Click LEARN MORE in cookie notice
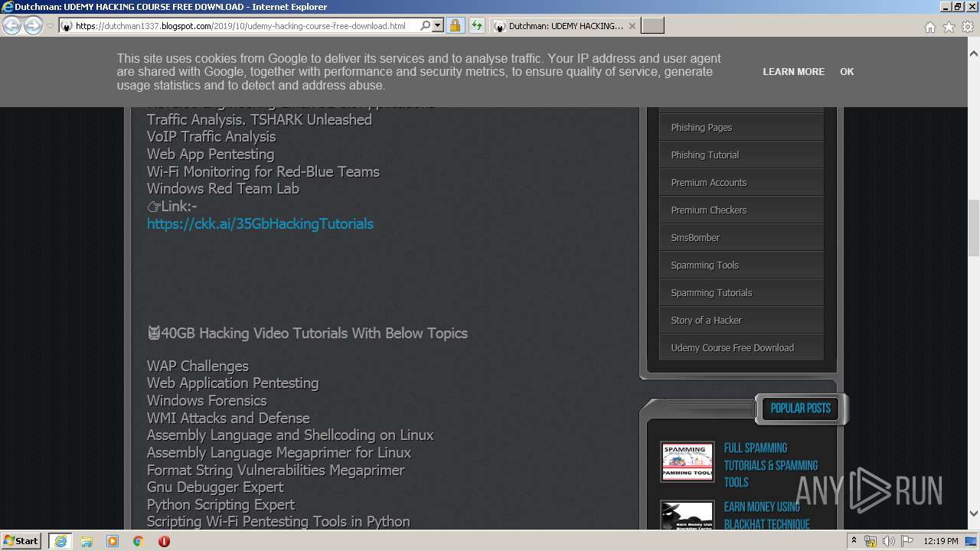This screenshot has width=980, height=551. pos(793,71)
